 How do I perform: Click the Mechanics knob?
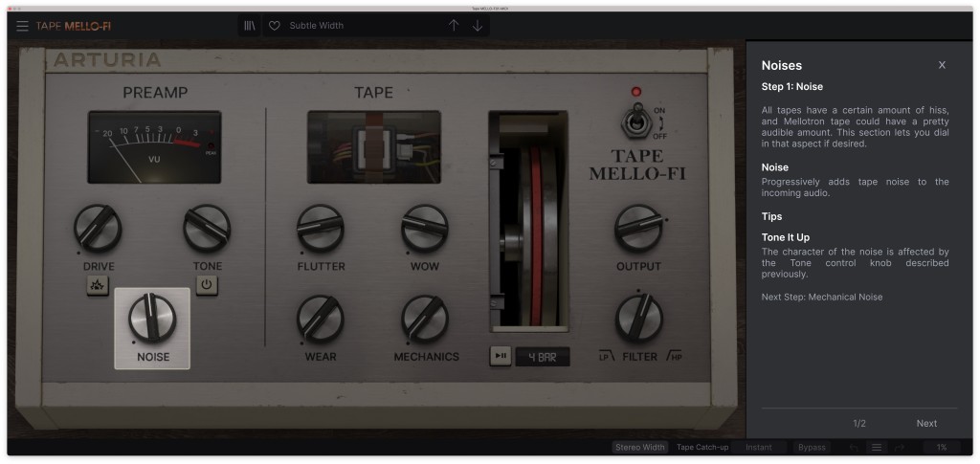tap(425, 319)
